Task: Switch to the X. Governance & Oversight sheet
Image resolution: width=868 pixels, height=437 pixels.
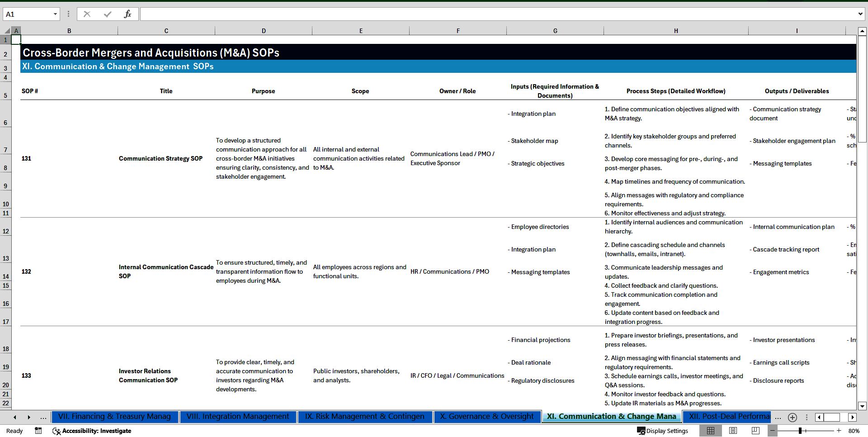Action: (x=487, y=417)
